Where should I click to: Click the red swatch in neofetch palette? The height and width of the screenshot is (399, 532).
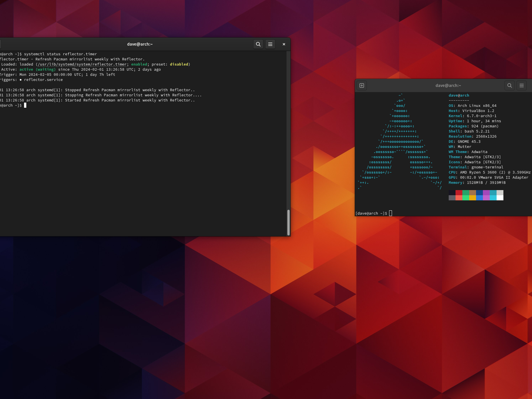click(x=459, y=193)
